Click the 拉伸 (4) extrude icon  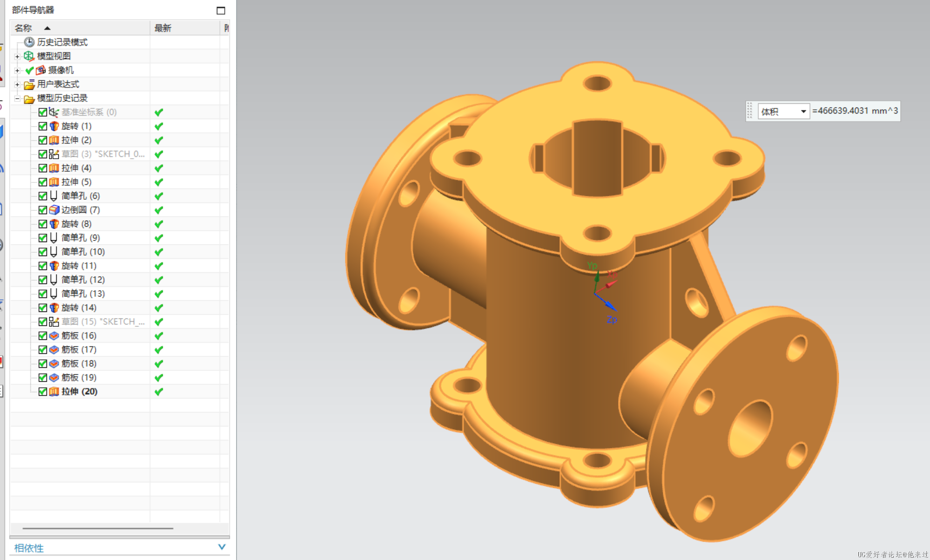point(54,168)
